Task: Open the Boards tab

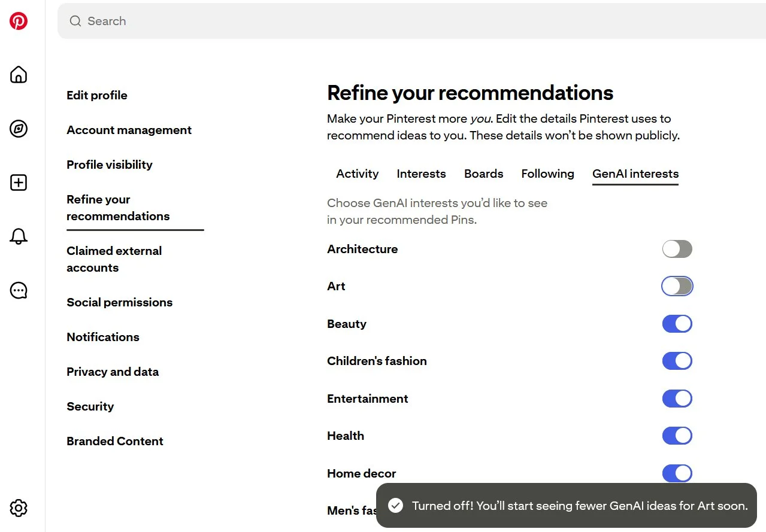Action: 483,174
